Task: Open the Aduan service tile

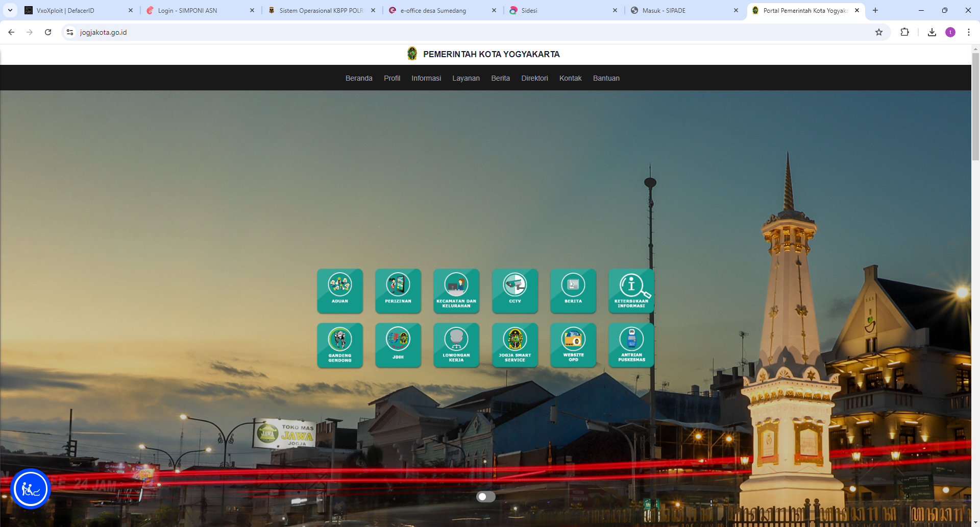Action: point(340,291)
